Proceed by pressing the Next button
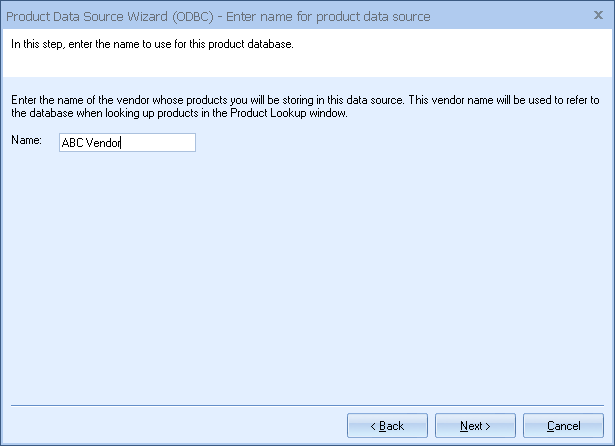This screenshot has width=615, height=446. tap(476, 426)
